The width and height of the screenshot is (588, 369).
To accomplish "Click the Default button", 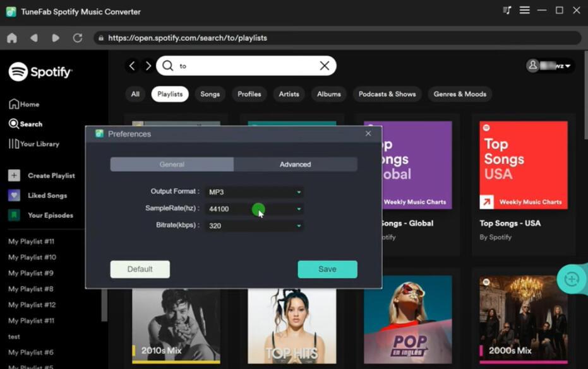I will (140, 269).
